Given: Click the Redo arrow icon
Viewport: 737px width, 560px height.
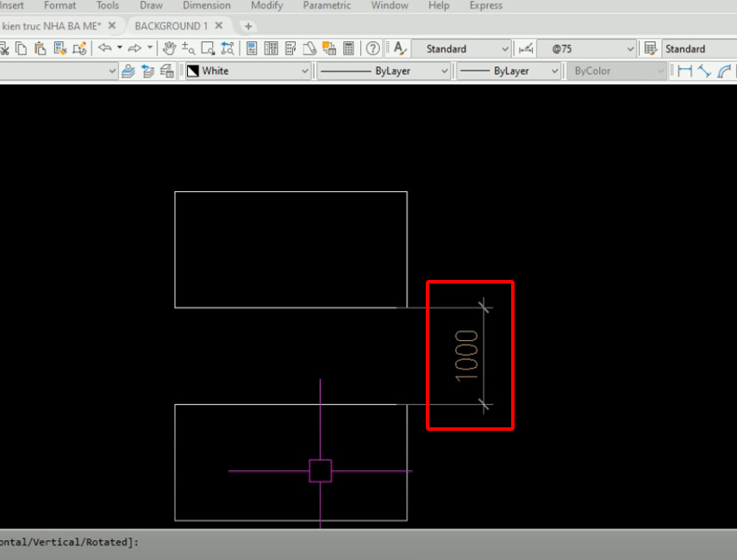Looking at the screenshot, I should pos(134,48).
